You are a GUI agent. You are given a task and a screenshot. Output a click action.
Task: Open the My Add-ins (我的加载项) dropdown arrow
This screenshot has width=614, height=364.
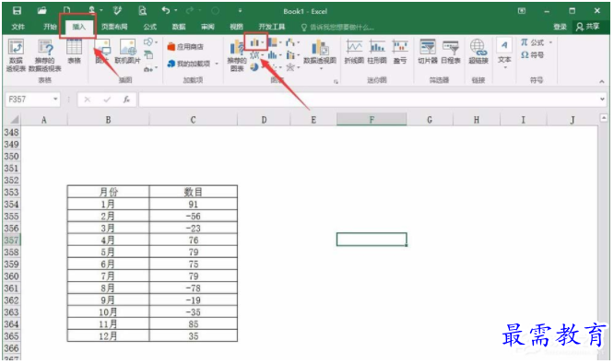[217, 64]
